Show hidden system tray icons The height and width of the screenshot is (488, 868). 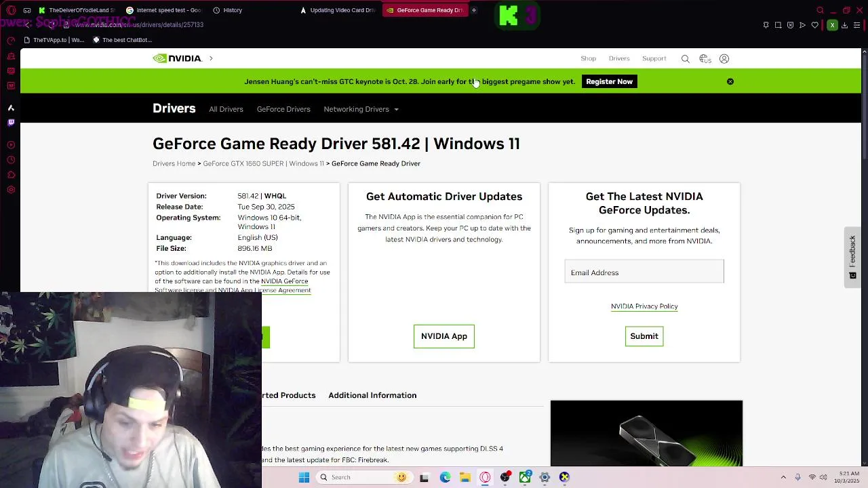point(783,477)
